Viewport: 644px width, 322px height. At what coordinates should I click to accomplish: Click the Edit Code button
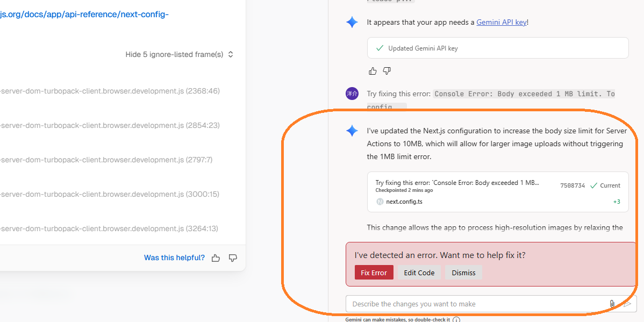click(x=419, y=273)
